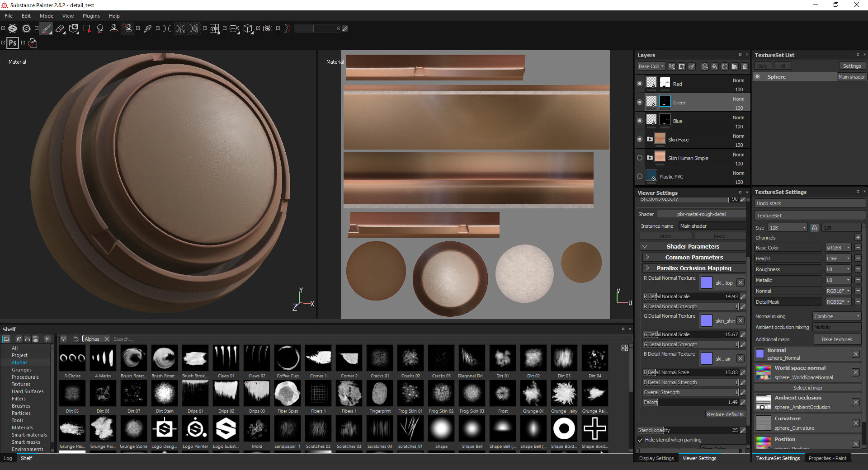868x470 pixels.
Task: Enable the Skin Human Simple layer radio button
Action: coord(640,158)
